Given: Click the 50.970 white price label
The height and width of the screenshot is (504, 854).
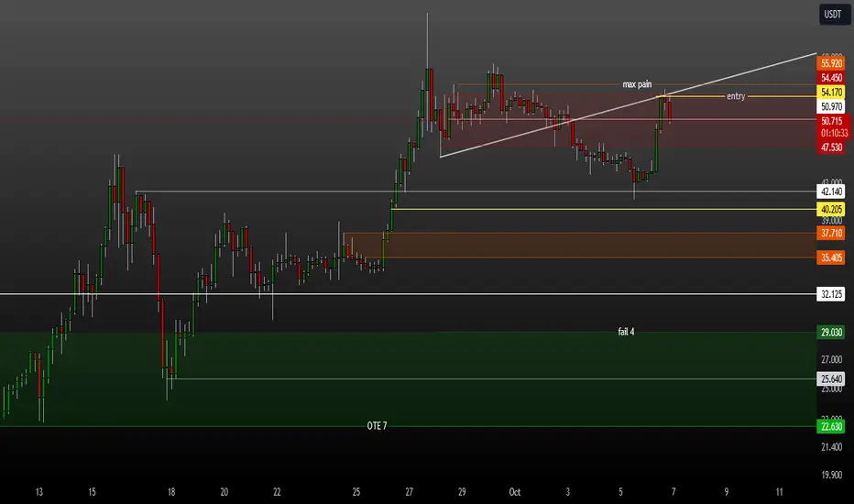Looking at the screenshot, I should tap(831, 107).
